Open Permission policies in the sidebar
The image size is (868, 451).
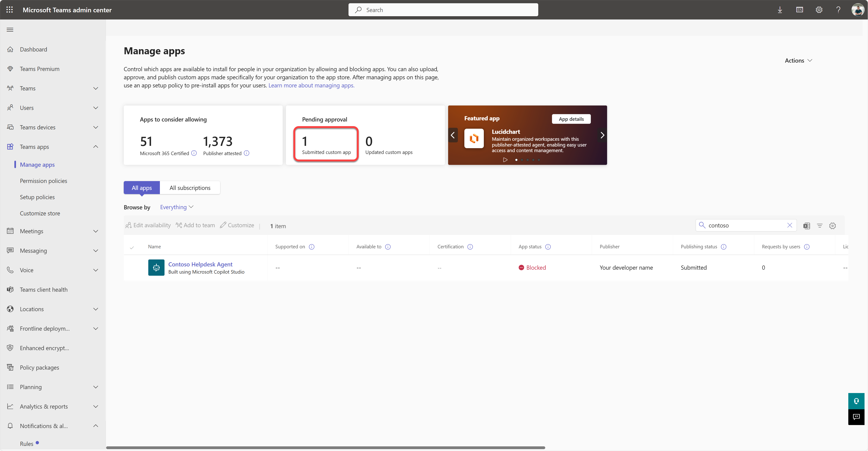pos(43,181)
